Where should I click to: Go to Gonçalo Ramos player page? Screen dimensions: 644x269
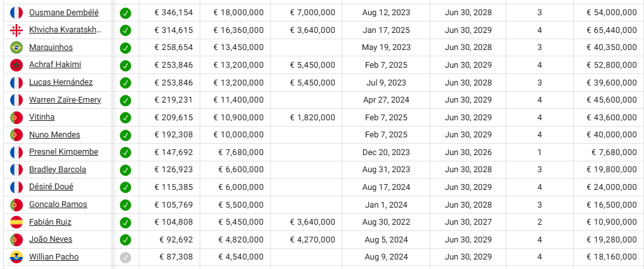[58, 204]
